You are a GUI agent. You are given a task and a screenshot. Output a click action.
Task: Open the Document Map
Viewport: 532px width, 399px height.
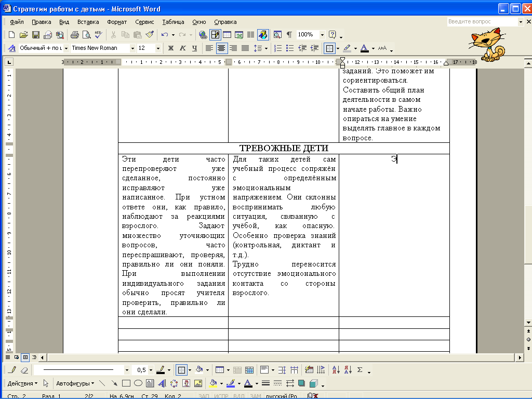pyautogui.click(x=277, y=35)
